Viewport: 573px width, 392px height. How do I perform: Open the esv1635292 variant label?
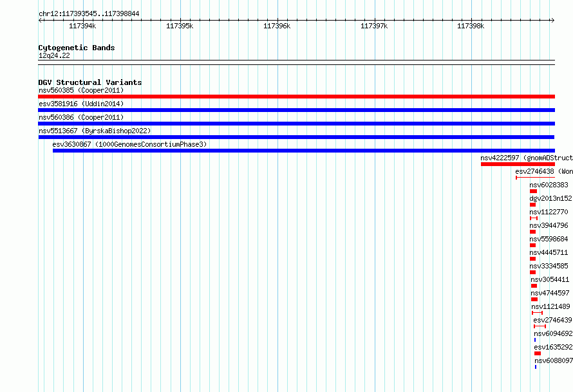pos(553,347)
